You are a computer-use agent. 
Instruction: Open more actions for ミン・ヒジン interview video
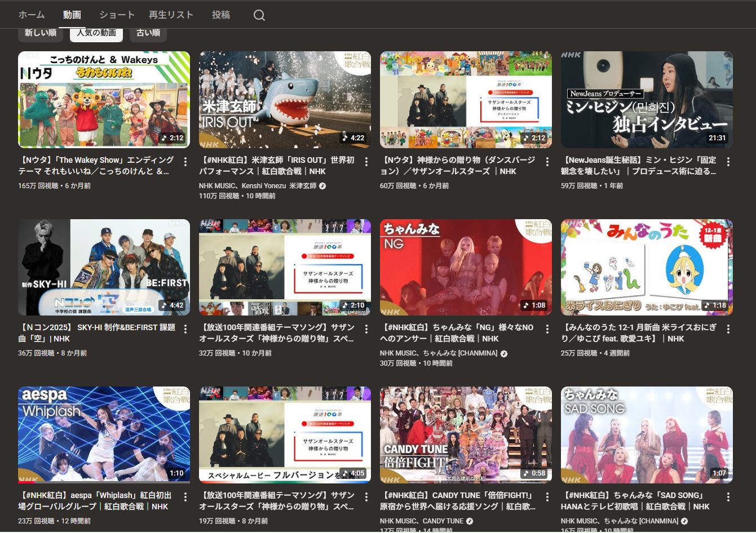(x=728, y=162)
